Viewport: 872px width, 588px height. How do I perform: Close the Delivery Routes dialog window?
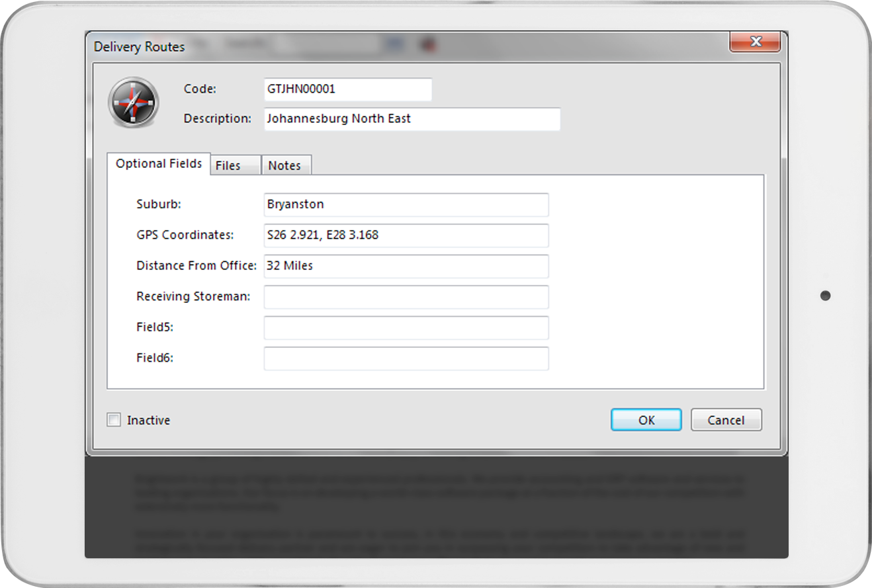pyautogui.click(x=755, y=42)
